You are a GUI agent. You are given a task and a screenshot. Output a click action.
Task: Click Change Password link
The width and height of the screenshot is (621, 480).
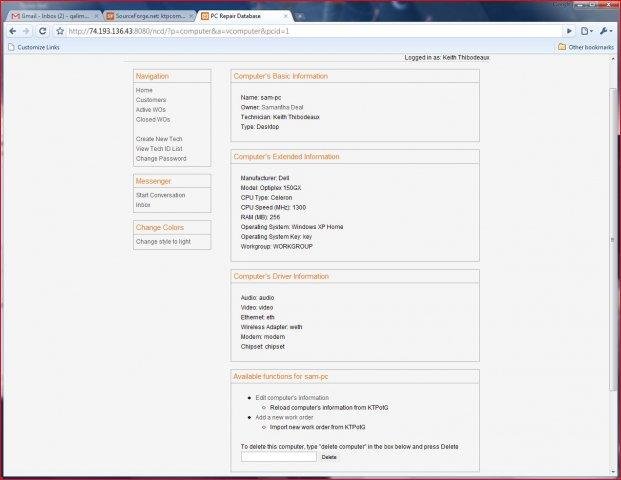[x=161, y=158]
